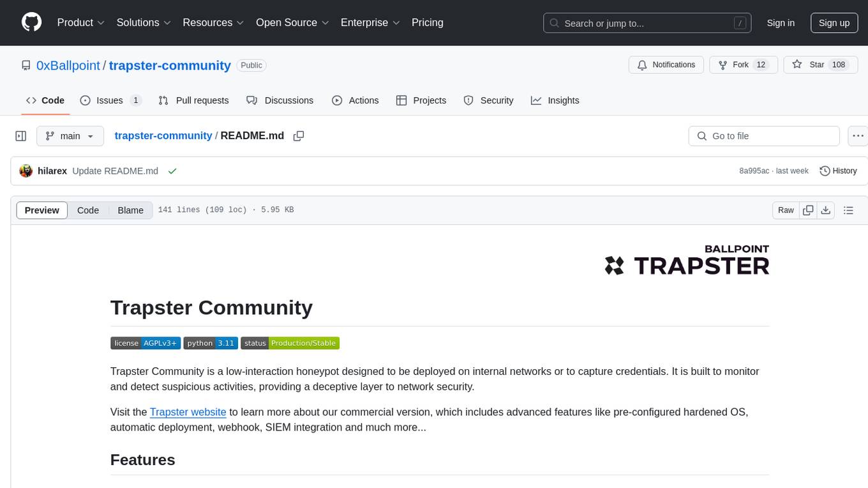Open the more file actions ellipsis menu

[x=859, y=136]
